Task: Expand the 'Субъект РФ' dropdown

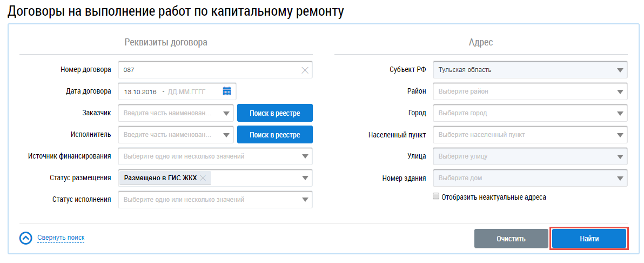Action: [620, 70]
